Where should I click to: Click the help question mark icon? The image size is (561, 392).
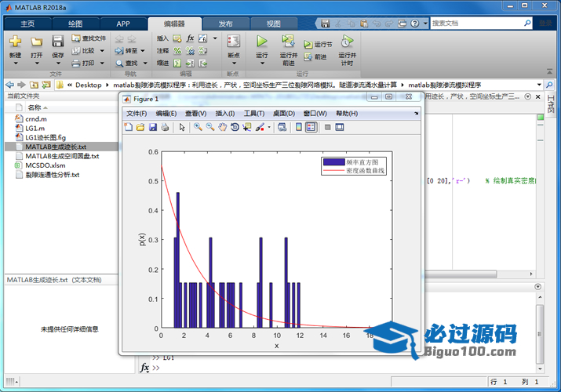[x=414, y=24]
